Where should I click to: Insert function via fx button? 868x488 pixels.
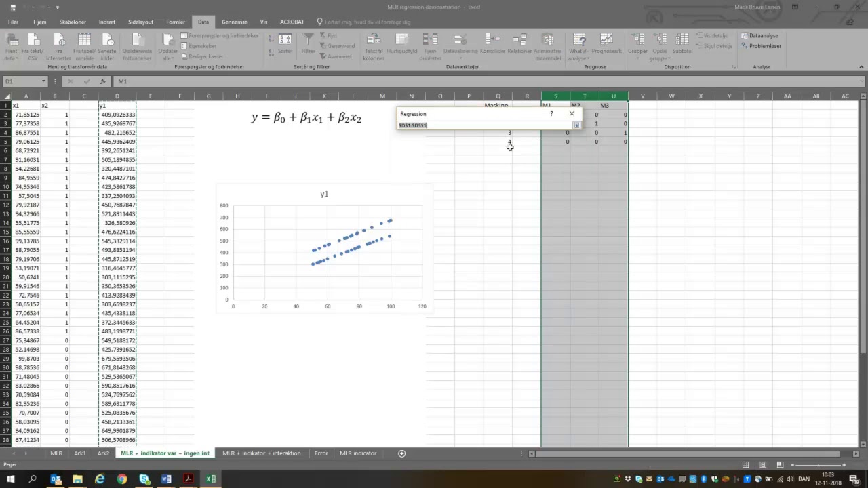point(103,81)
